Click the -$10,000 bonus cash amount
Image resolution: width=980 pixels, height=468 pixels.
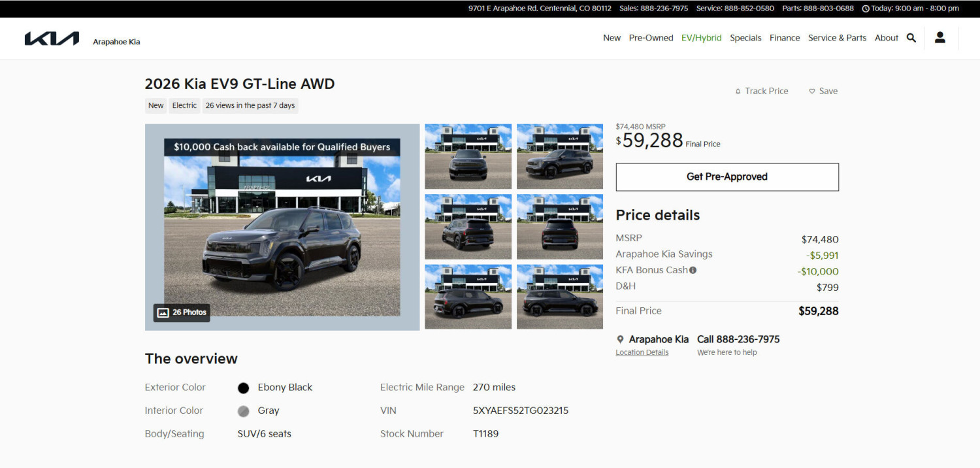pyautogui.click(x=818, y=271)
